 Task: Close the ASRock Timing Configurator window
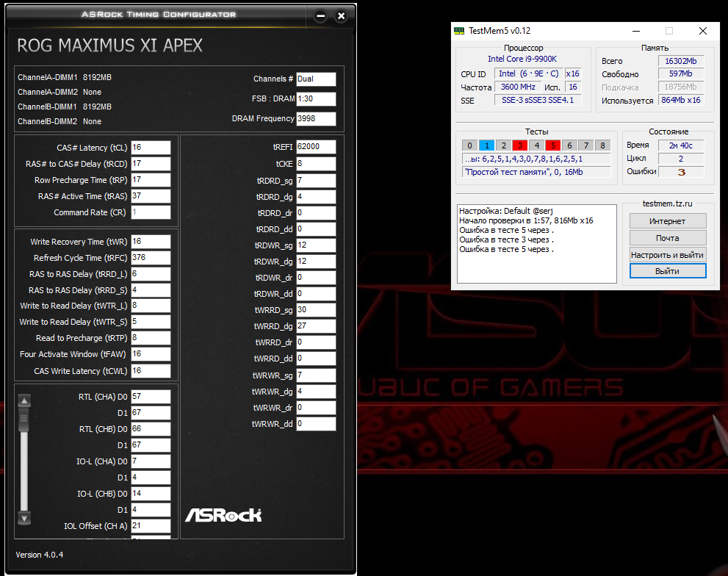click(x=342, y=16)
